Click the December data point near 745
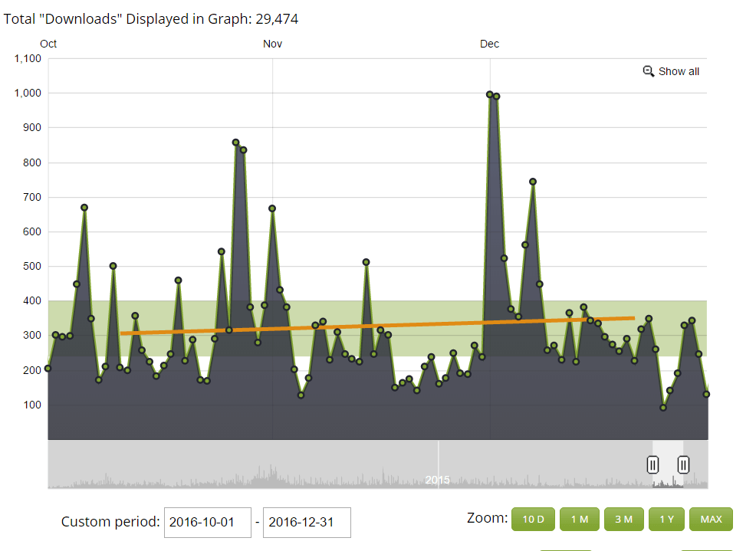 [533, 182]
